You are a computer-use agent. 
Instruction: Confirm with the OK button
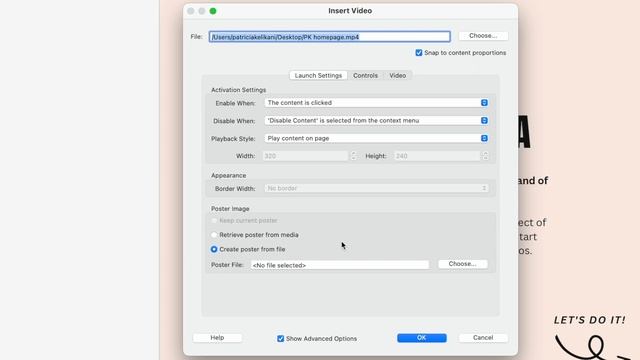point(422,338)
